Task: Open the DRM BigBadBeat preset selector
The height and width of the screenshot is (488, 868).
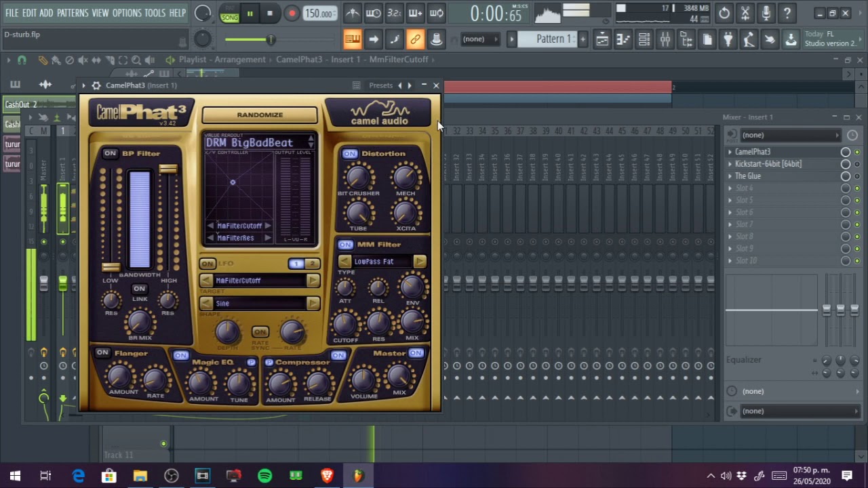Action: pos(260,142)
